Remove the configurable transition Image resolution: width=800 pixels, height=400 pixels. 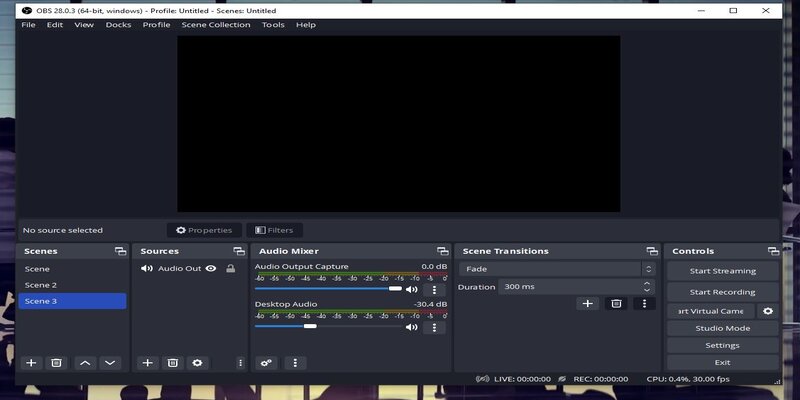coord(616,304)
